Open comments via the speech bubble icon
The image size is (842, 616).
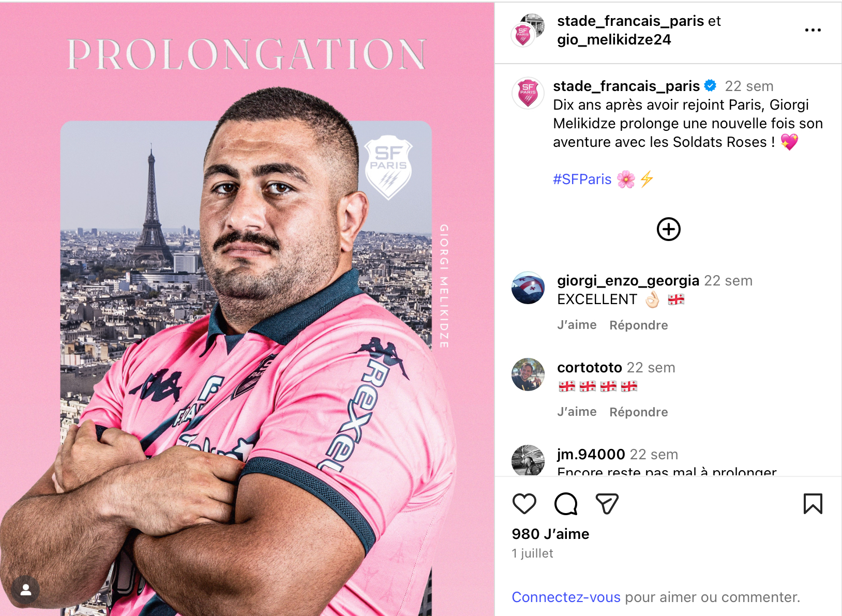(566, 504)
